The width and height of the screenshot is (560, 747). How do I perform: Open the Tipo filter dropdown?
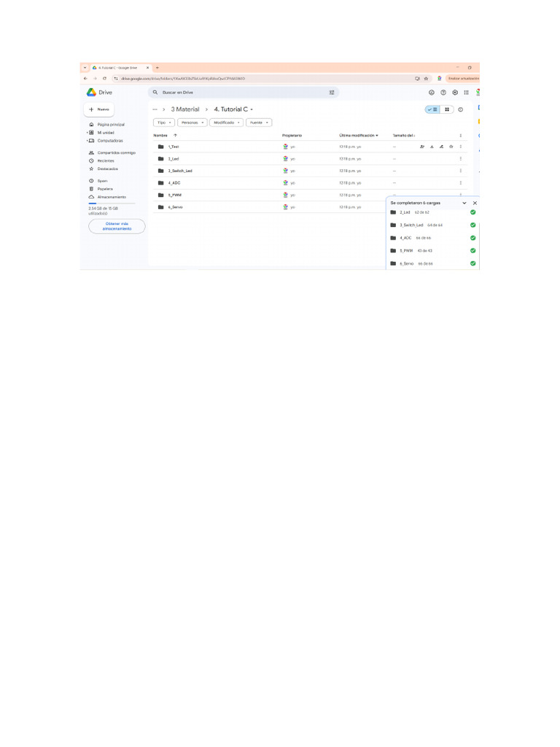tap(164, 123)
